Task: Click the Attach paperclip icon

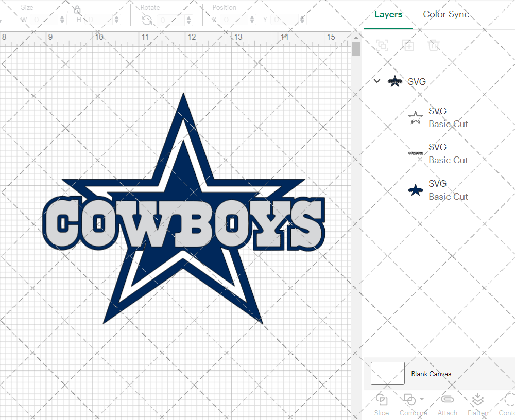Action: (447, 399)
